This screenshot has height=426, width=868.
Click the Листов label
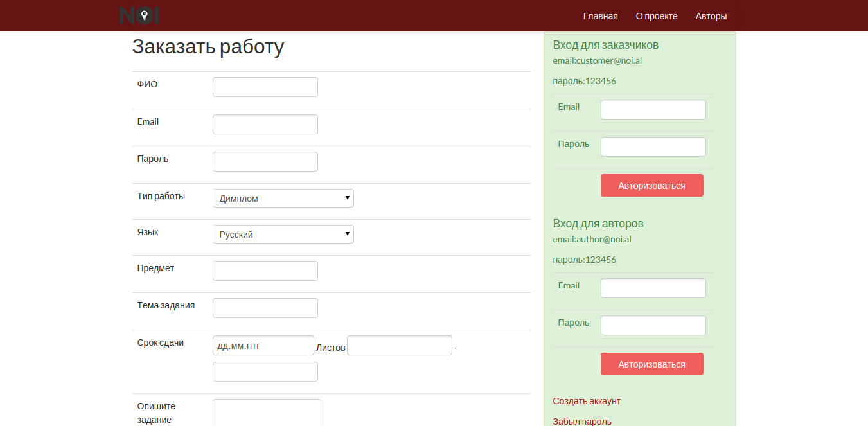point(331,348)
